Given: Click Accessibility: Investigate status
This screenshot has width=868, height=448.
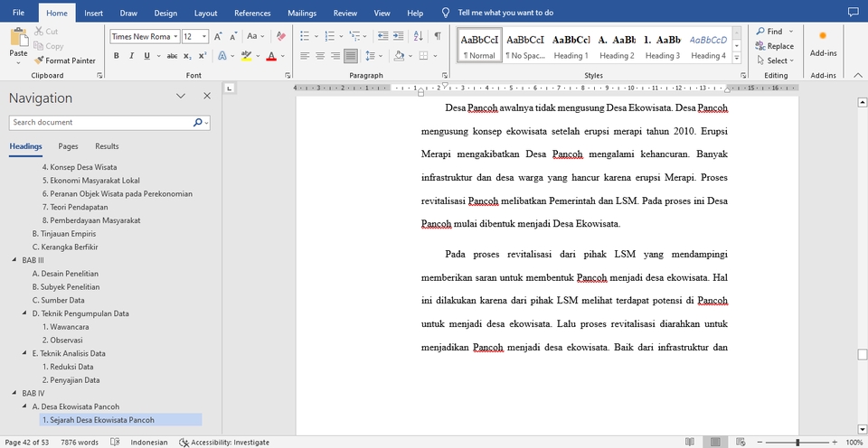Looking at the screenshot, I should tap(224, 442).
